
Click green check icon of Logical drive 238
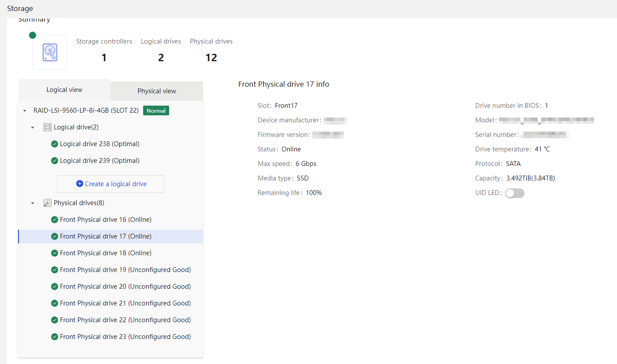pos(55,144)
